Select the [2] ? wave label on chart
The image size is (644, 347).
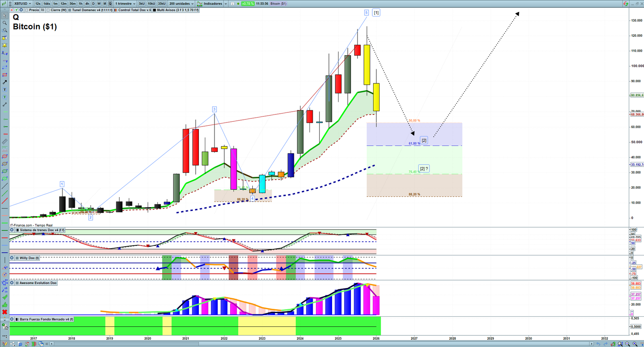[x=424, y=168]
